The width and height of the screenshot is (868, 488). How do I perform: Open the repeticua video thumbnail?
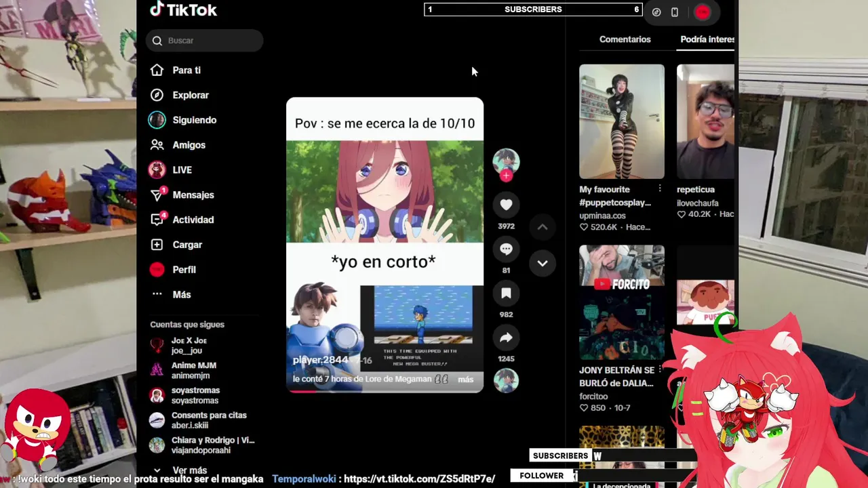[705, 121]
